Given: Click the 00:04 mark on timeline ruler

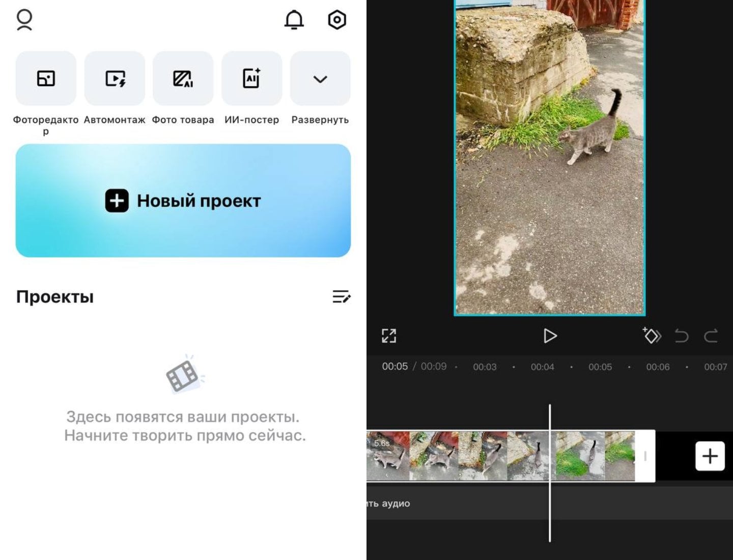Looking at the screenshot, I should 542,367.
